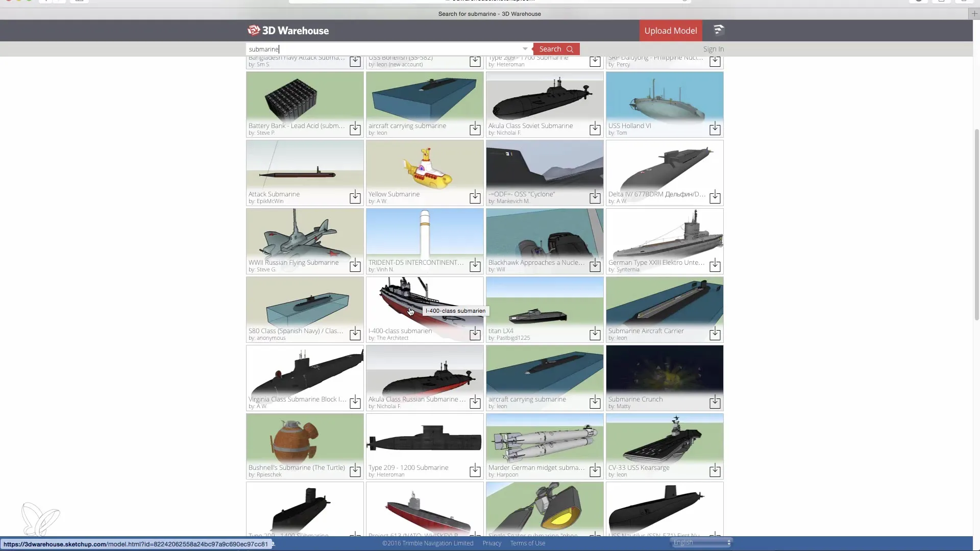Download the Marder German midget submarine model
The image size is (980, 551).
[595, 470]
